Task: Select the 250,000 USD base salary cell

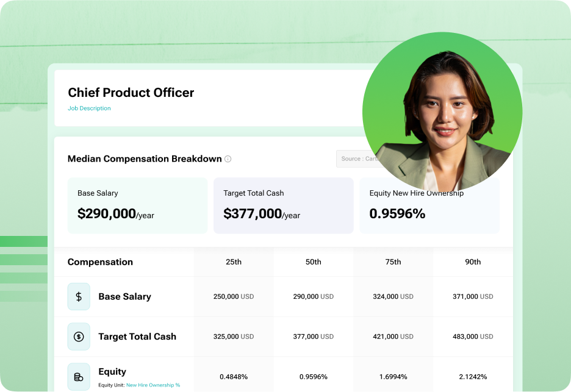Action: click(x=234, y=297)
